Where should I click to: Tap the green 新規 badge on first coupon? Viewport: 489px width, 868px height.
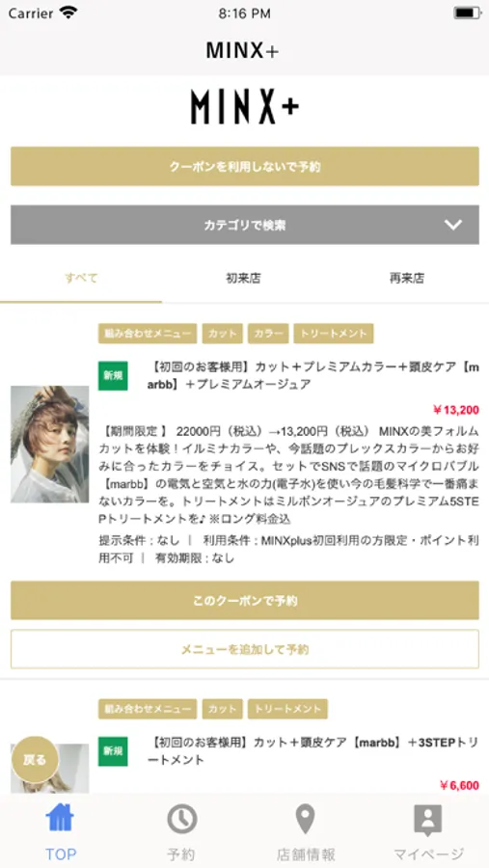(x=113, y=375)
